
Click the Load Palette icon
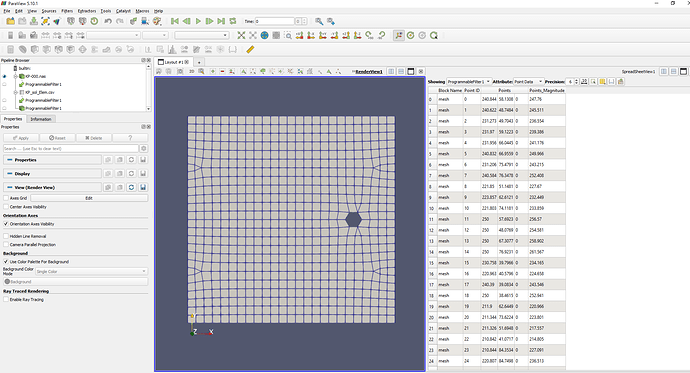tap(157, 21)
